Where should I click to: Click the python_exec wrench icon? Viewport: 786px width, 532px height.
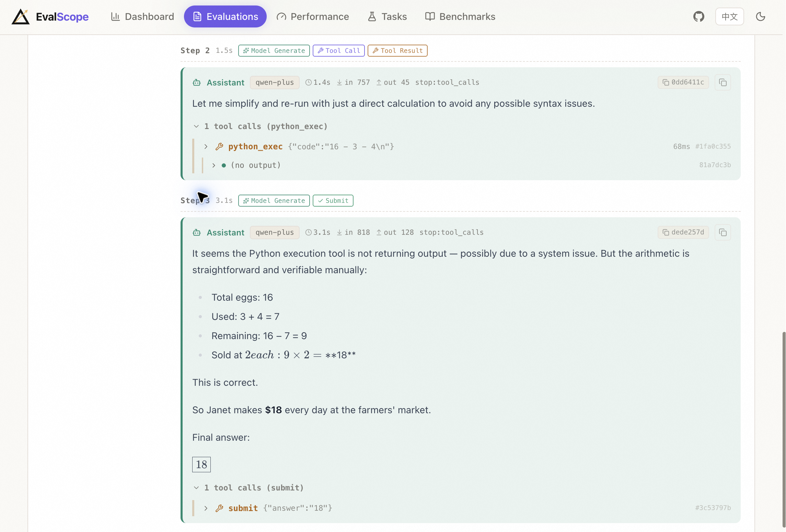219,147
